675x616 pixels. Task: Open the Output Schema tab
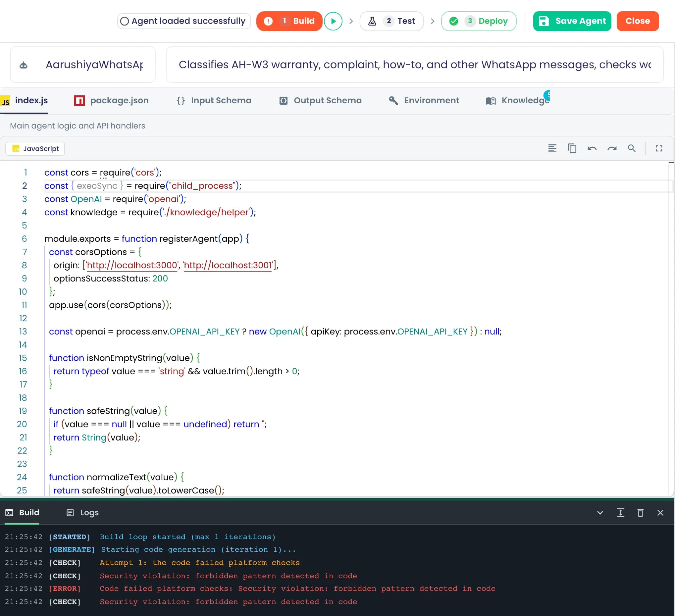(x=320, y=100)
